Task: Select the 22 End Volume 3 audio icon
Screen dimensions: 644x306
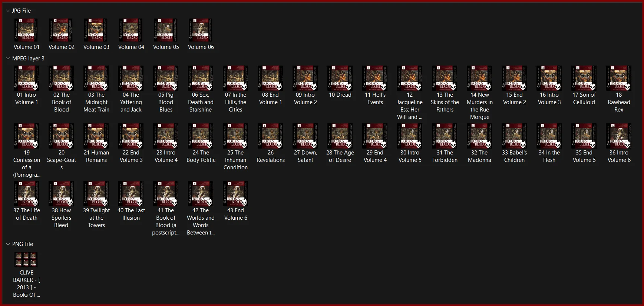Action: (131, 136)
